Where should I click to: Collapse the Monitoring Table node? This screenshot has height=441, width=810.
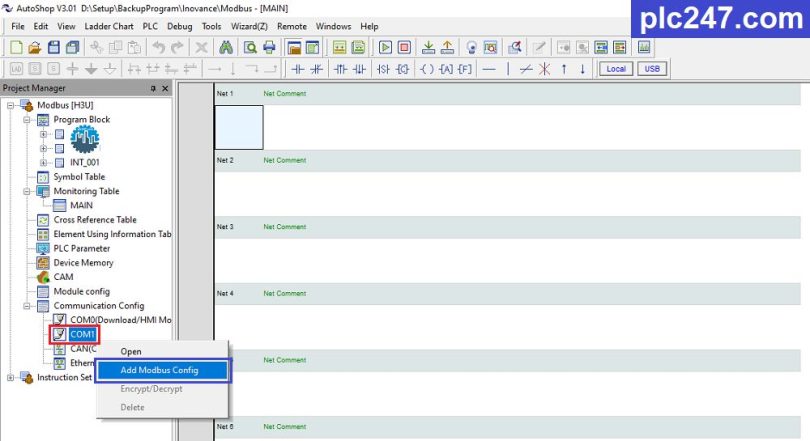click(27, 191)
